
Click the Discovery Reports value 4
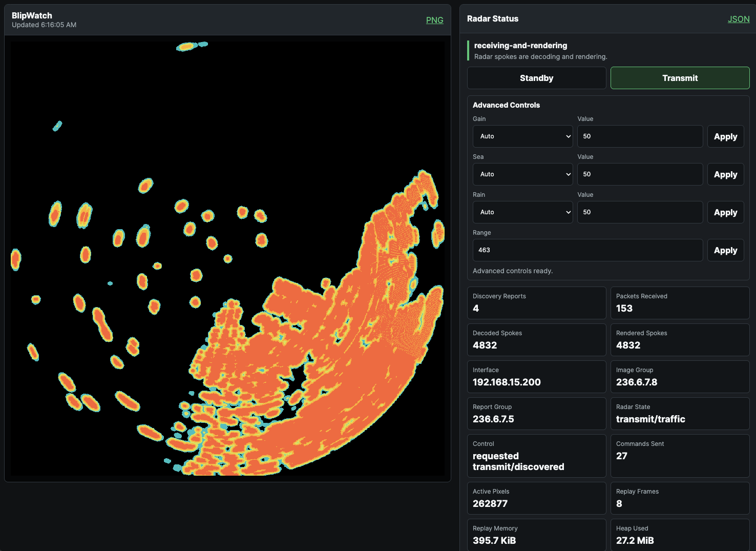pyautogui.click(x=476, y=308)
